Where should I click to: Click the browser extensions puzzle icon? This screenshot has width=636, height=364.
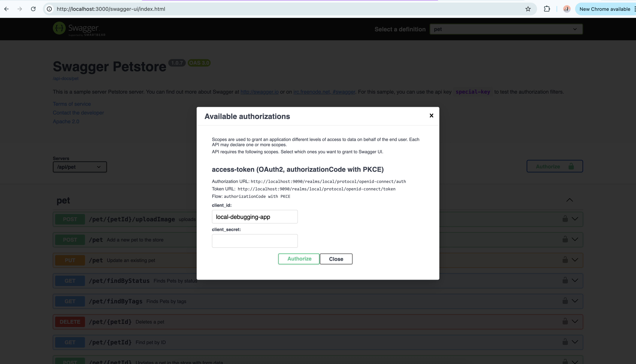pyautogui.click(x=547, y=9)
